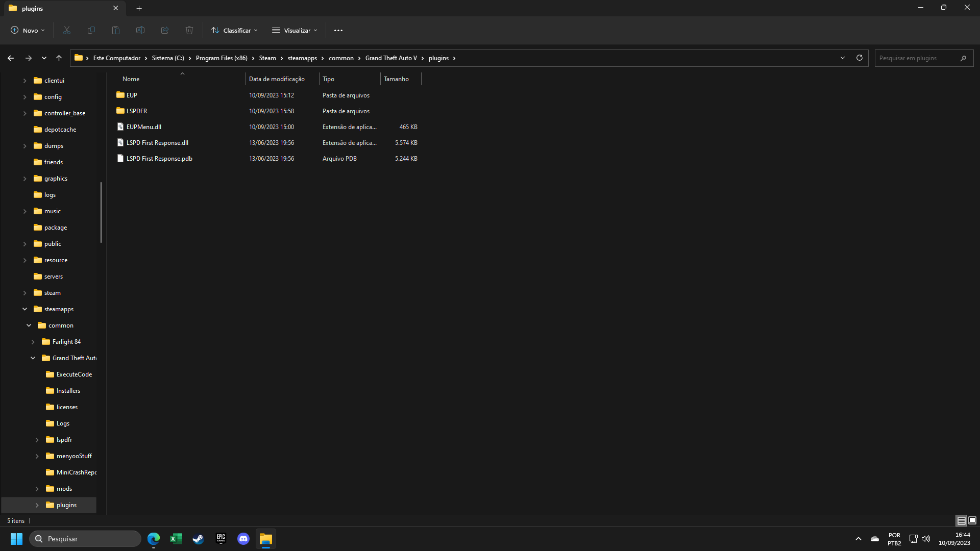Viewport: 980px width, 551px height.
Task: Click the Delete trash can icon
Action: pos(189,30)
